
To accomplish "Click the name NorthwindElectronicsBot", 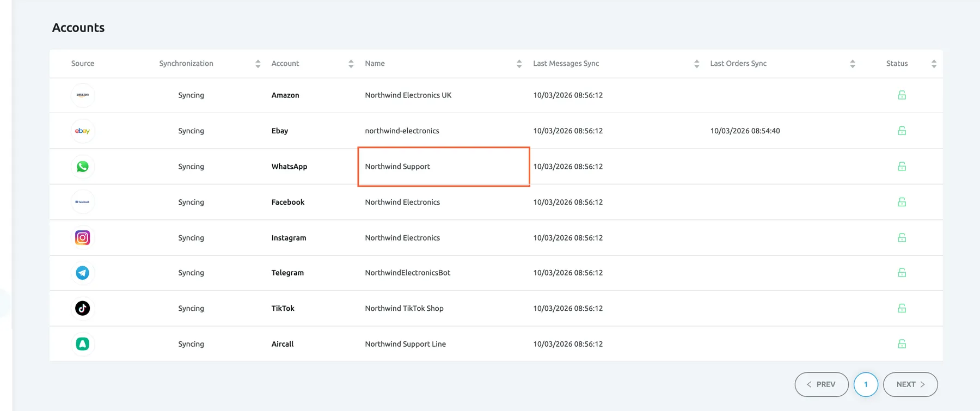I will (x=408, y=273).
